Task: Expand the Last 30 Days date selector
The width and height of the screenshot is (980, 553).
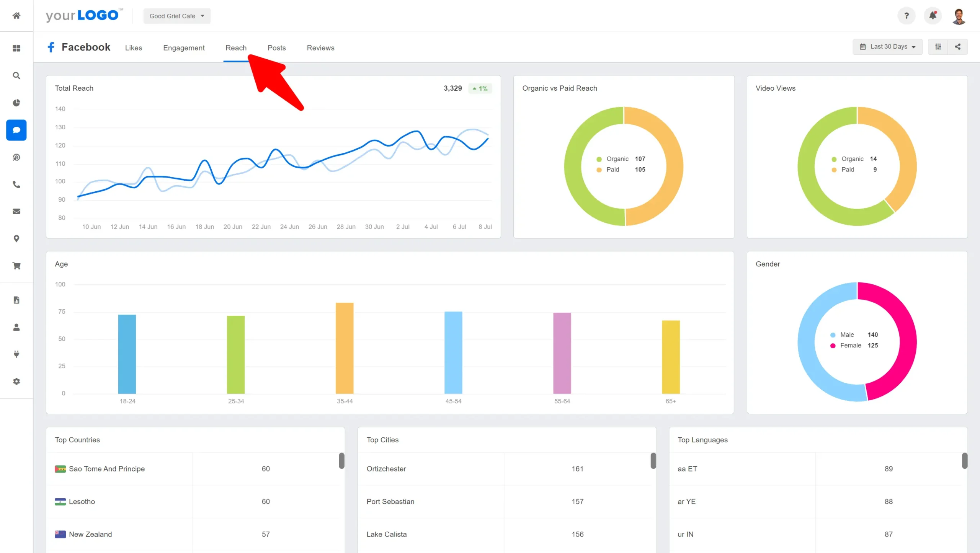Action: [x=888, y=46]
